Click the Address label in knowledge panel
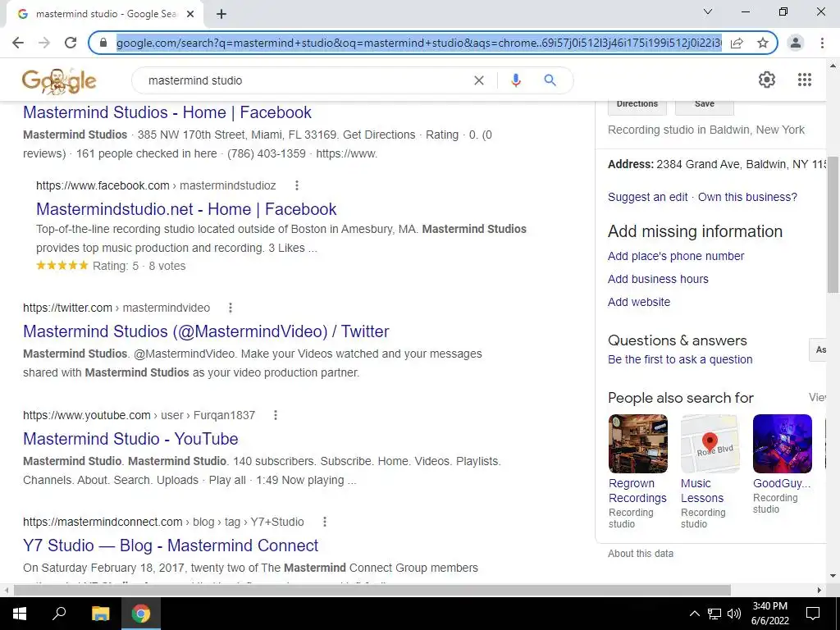 (x=631, y=164)
